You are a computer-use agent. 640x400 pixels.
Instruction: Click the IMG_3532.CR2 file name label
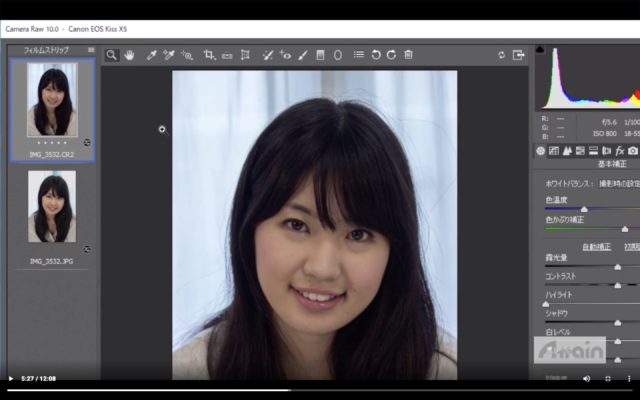coord(51,155)
